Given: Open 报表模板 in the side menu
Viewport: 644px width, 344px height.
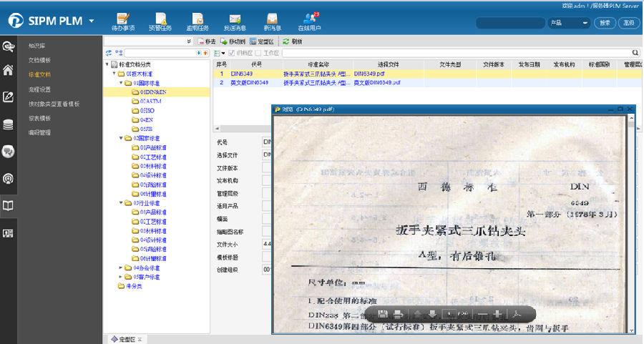Looking at the screenshot, I should point(39,118).
